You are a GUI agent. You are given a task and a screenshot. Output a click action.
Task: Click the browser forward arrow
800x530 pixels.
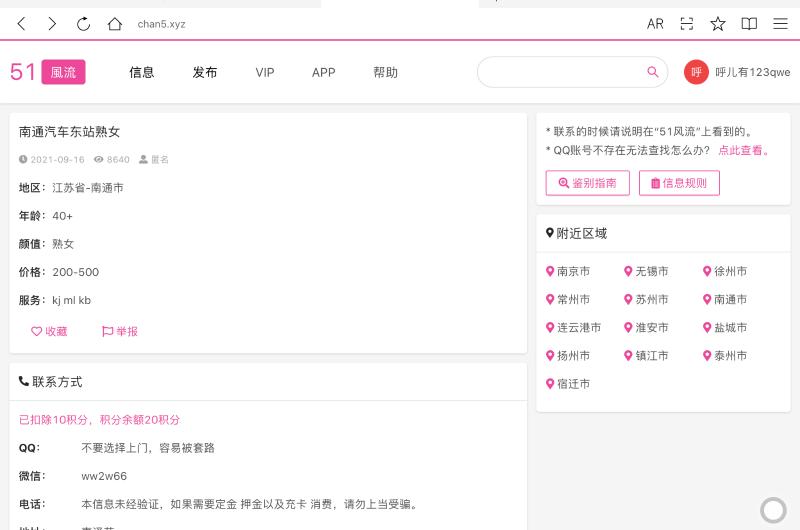click(52, 24)
